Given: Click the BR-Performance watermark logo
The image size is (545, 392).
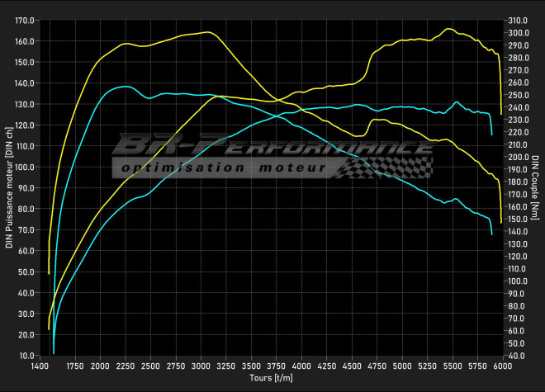Looking at the screenshot, I should [272, 148].
